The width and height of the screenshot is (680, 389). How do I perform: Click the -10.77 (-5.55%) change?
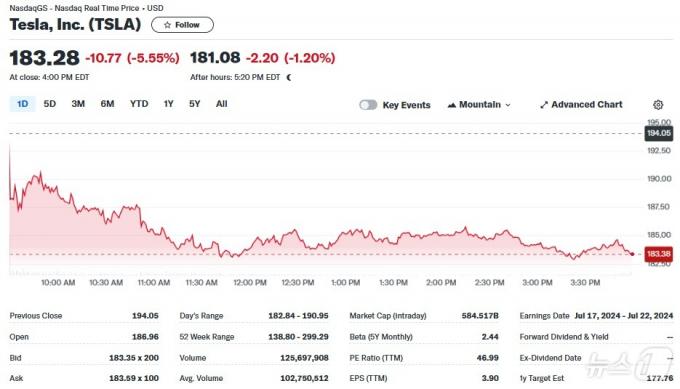coord(132,58)
